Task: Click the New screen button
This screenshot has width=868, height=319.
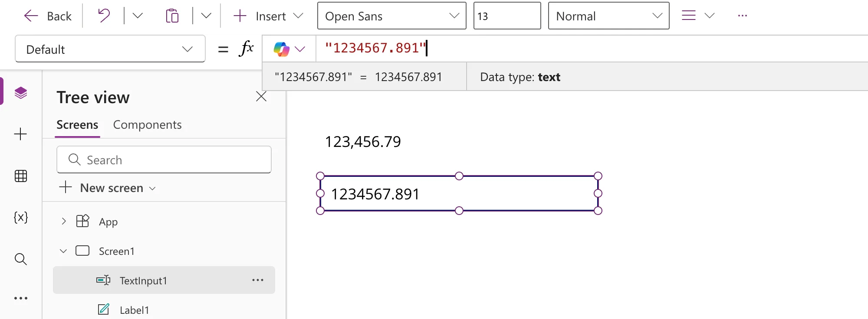Action: point(107,188)
